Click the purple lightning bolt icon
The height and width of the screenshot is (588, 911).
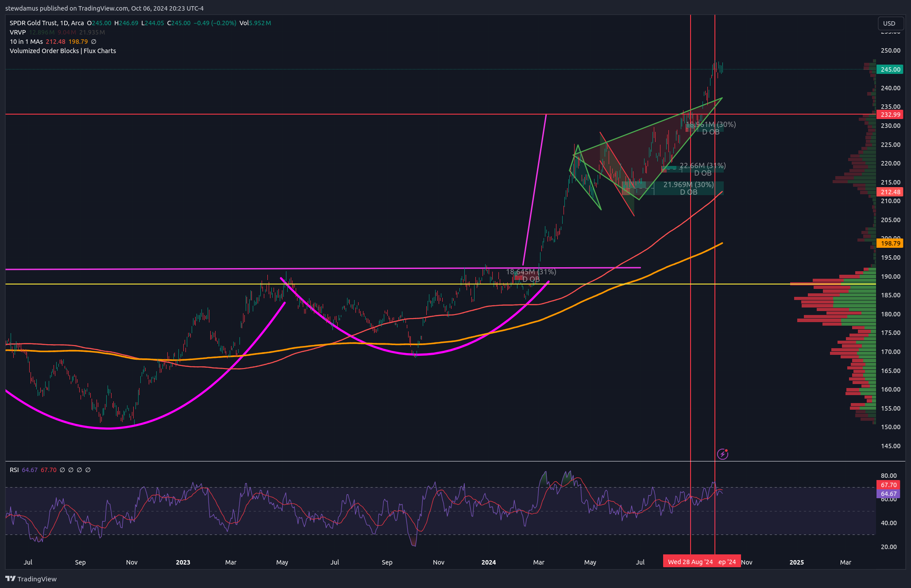(722, 454)
